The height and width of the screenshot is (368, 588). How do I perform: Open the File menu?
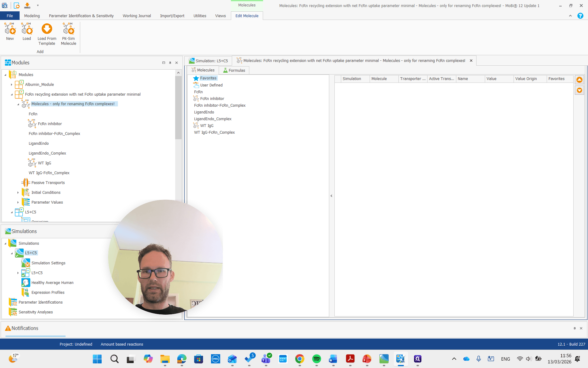(x=10, y=16)
